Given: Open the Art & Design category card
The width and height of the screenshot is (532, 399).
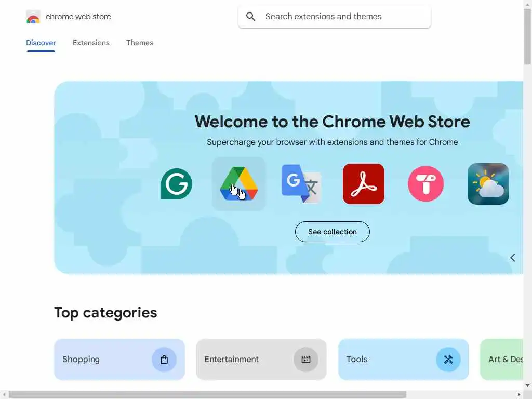Looking at the screenshot, I should (x=502, y=360).
